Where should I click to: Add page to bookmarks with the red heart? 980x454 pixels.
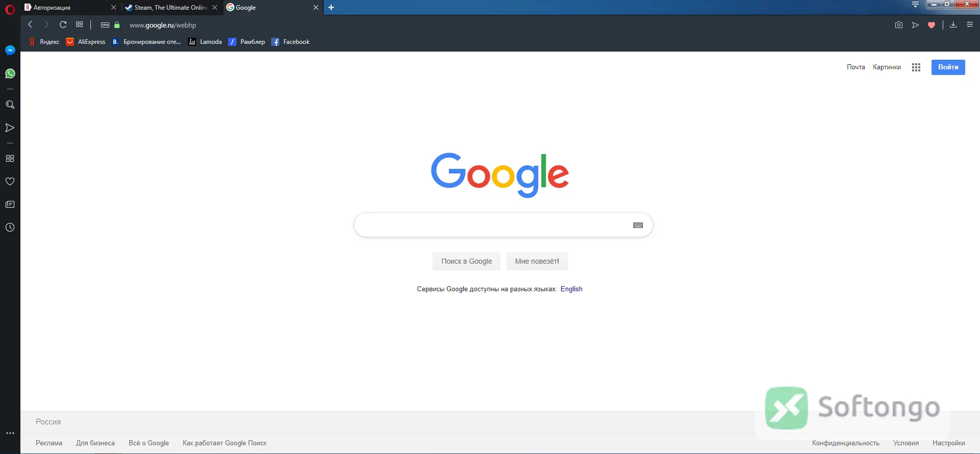pos(932,25)
